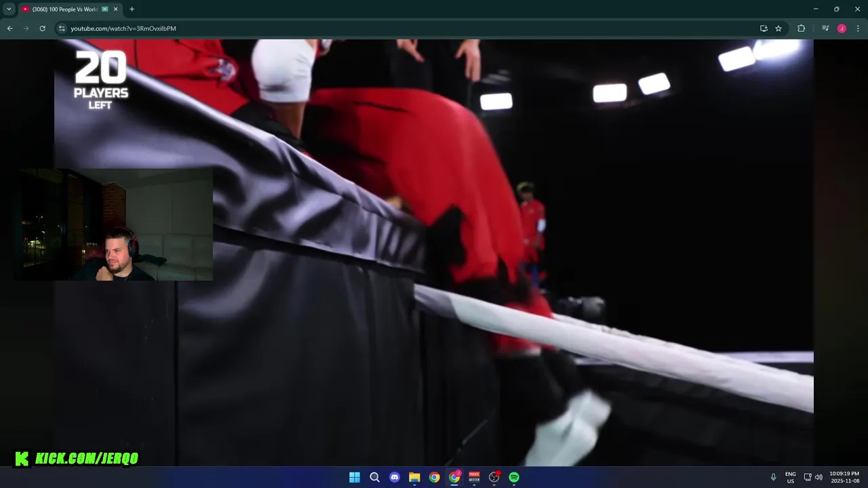Viewport: 868px width, 488px height.
Task: Click the cast indicator on the tab
Action: coord(105,9)
